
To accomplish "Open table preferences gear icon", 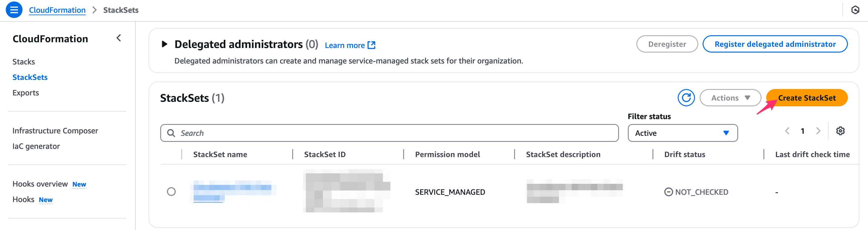I will click(840, 131).
